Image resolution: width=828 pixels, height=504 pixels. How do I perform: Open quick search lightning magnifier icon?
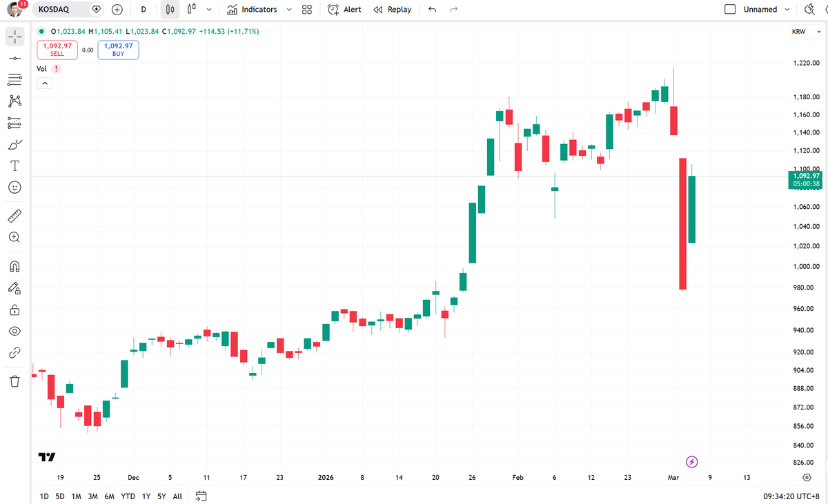[811, 10]
